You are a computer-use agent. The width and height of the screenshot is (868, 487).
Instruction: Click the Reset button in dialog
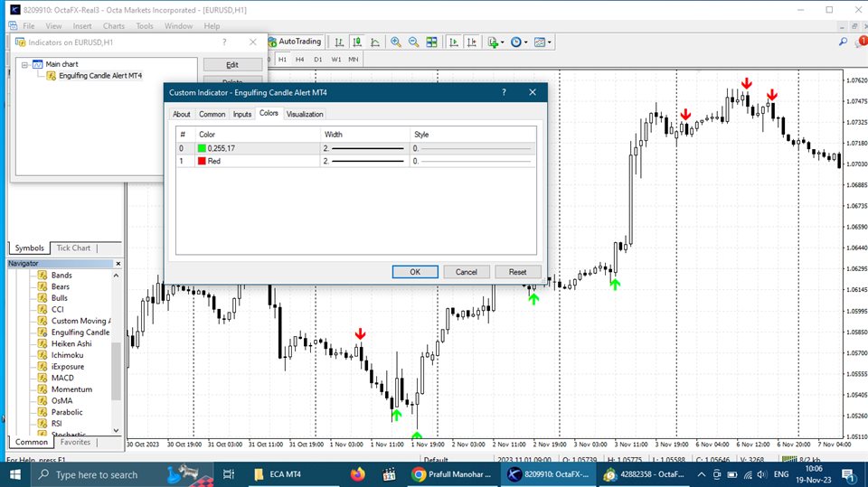coord(517,272)
